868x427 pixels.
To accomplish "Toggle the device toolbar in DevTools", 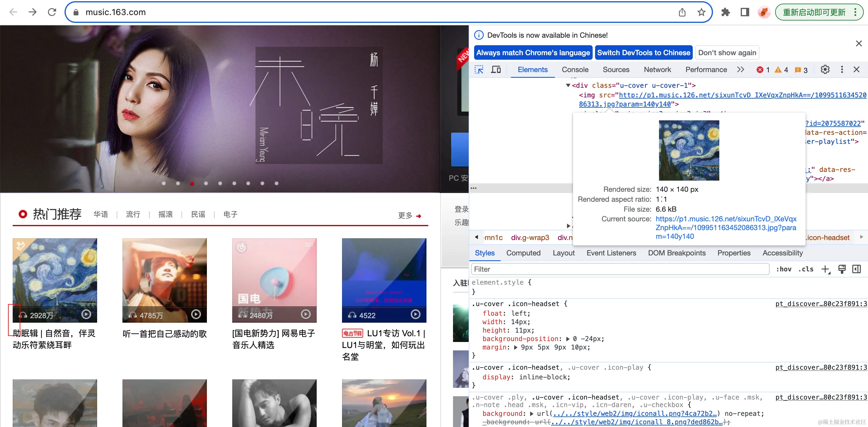I will pyautogui.click(x=496, y=69).
